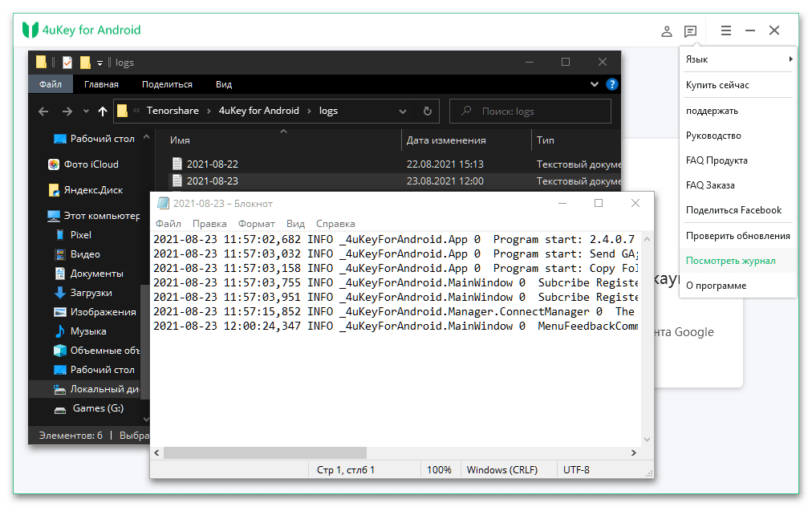
Task: Open the Изображения folder in sidebar
Action: pos(95,312)
